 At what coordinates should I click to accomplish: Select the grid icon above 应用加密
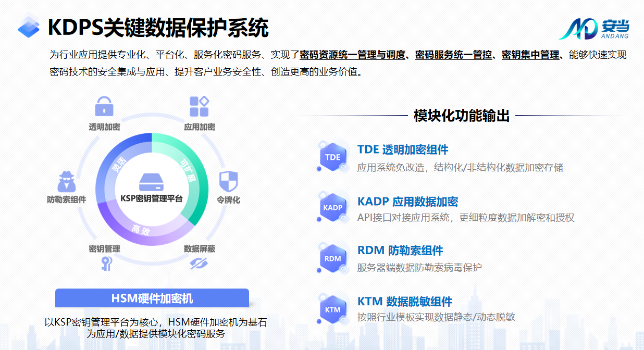point(199,106)
